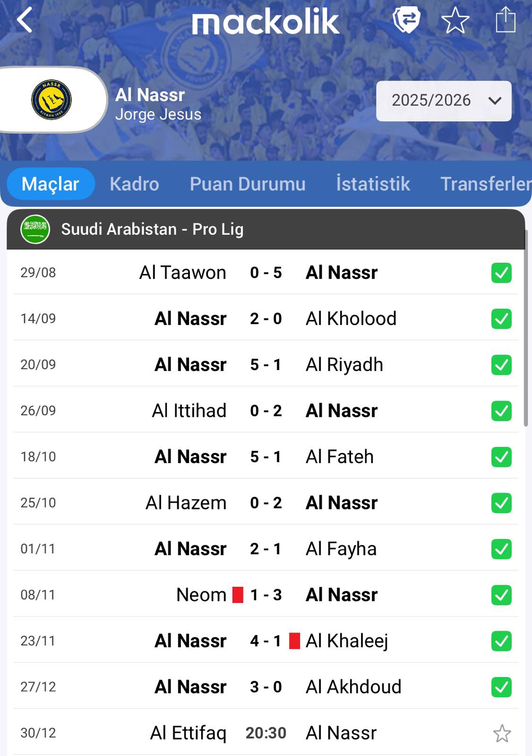This screenshot has width=532, height=756.
Task: Open the team comparison shield icon
Action: coord(406,20)
